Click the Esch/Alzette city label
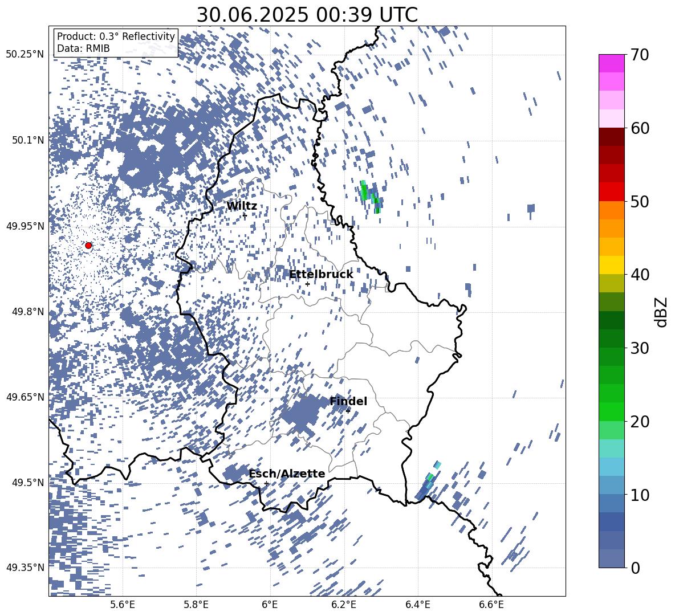This screenshot has height=616, width=675. click(x=287, y=474)
